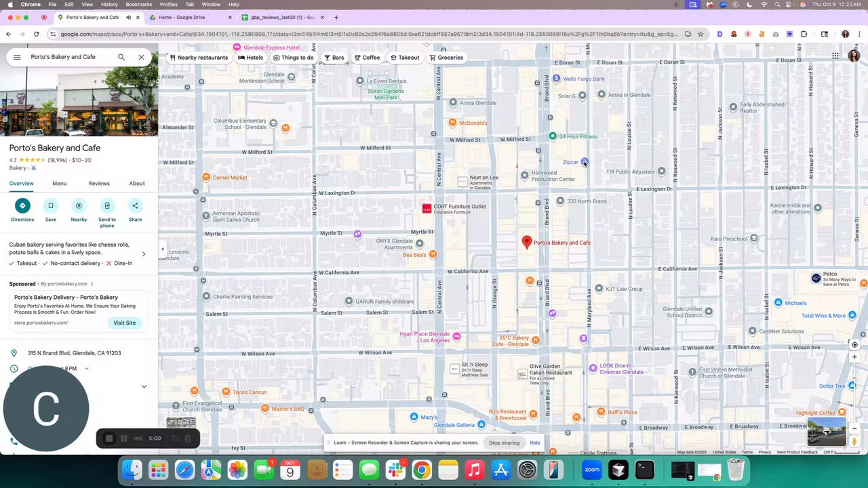Zoom in on the map
868x488 pixels.
[x=854, y=357]
